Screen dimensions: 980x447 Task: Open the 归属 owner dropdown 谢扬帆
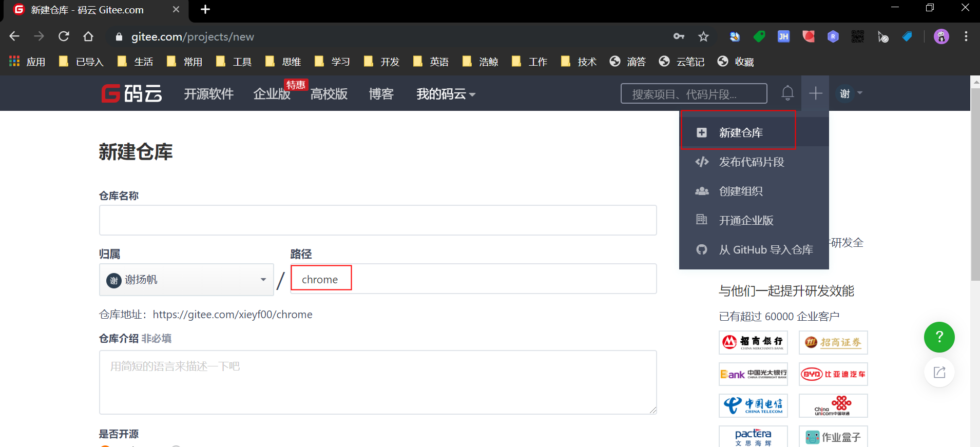tap(186, 280)
